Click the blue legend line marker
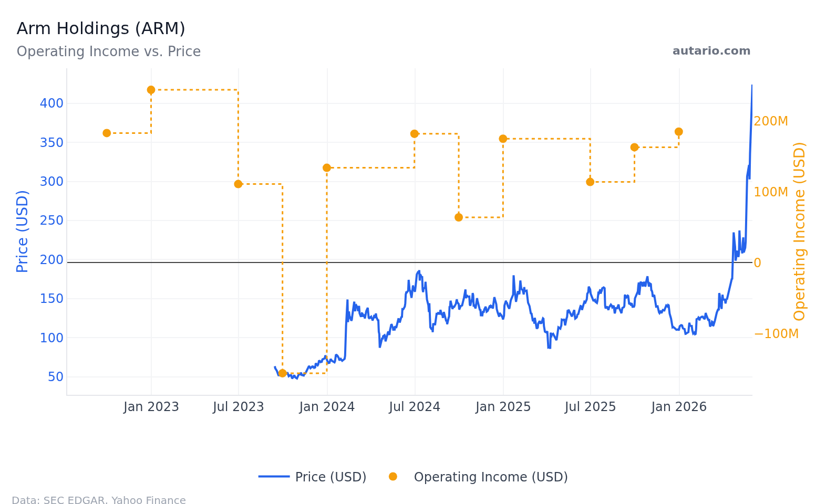This screenshot has height=504, width=826. tap(274, 476)
